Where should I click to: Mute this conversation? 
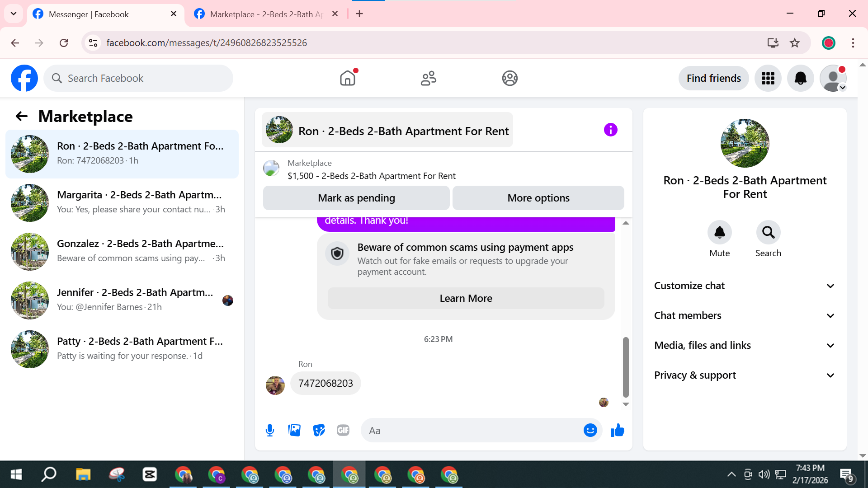pyautogui.click(x=719, y=232)
